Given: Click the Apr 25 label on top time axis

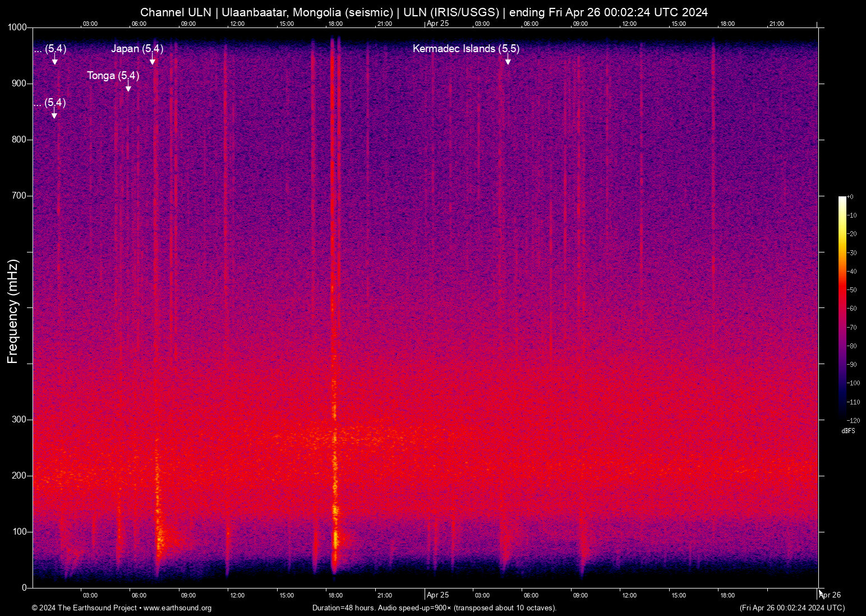Looking at the screenshot, I should 437,24.
